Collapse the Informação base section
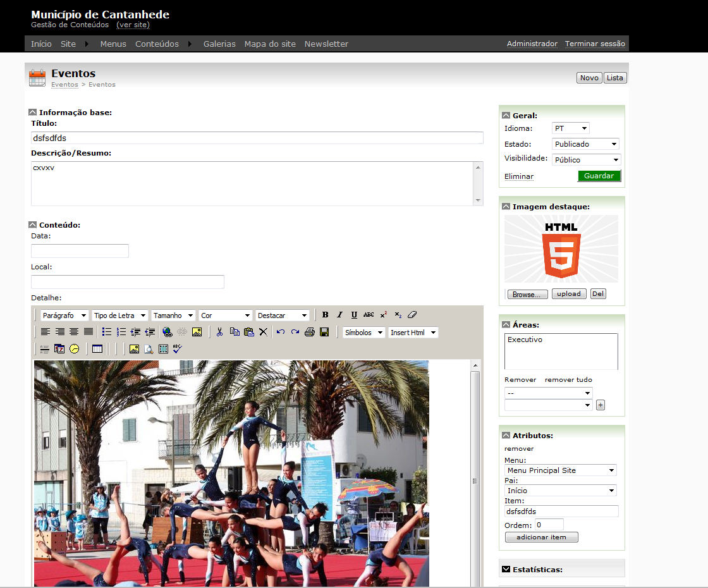The width and height of the screenshot is (708, 588). pyautogui.click(x=33, y=113)
